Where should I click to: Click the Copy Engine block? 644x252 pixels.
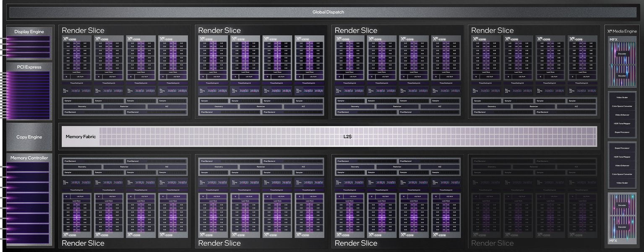click(x=29, y=137)
